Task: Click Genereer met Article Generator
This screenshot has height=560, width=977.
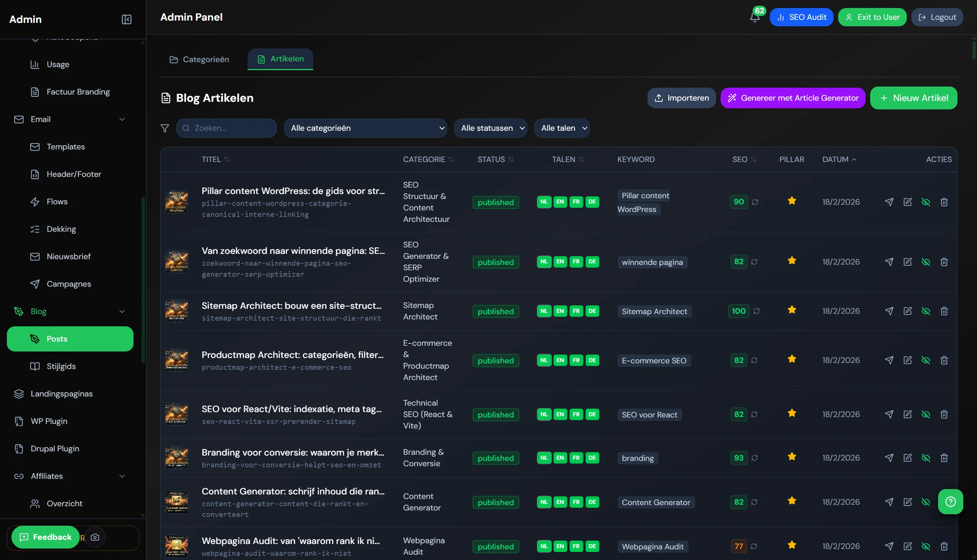Action: [x=793, y=98]
